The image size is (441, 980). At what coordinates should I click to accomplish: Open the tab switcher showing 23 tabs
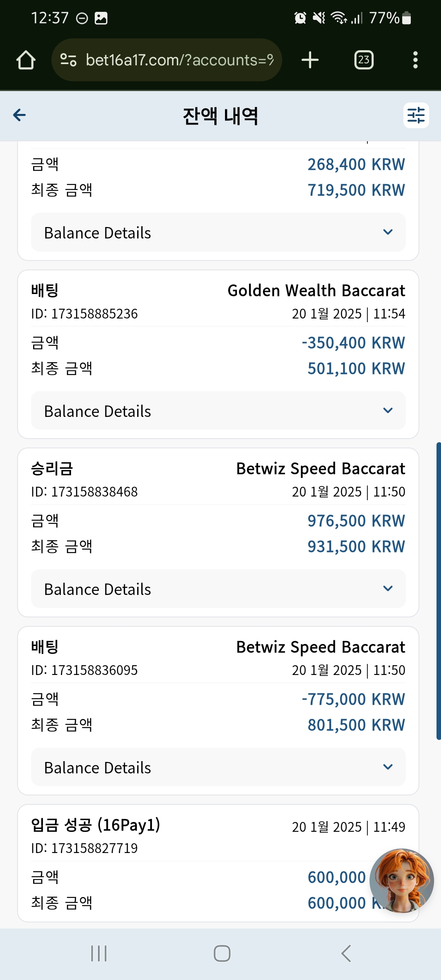(x=364, y=60)
